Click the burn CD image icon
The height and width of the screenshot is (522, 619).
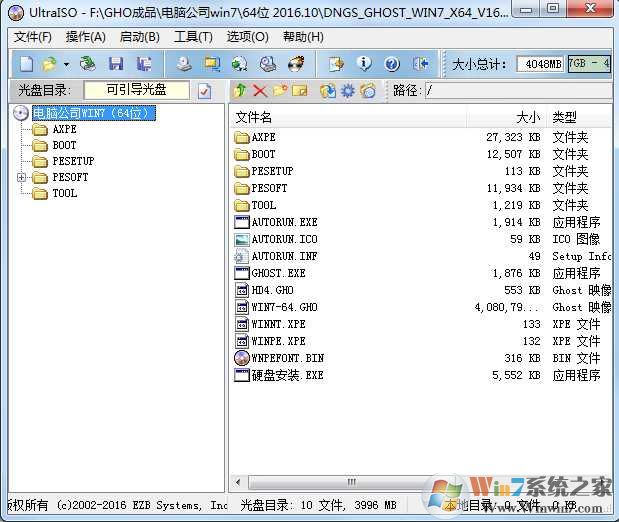pos(295,64)
